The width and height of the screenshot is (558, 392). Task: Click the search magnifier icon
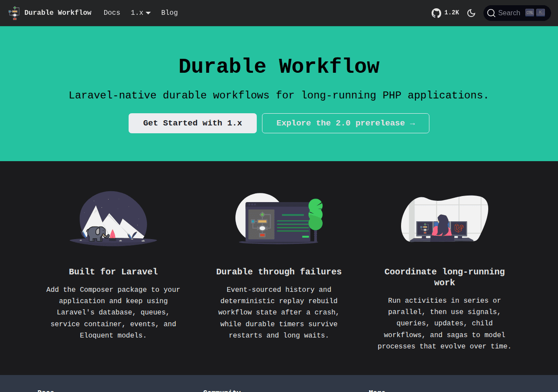491,13
